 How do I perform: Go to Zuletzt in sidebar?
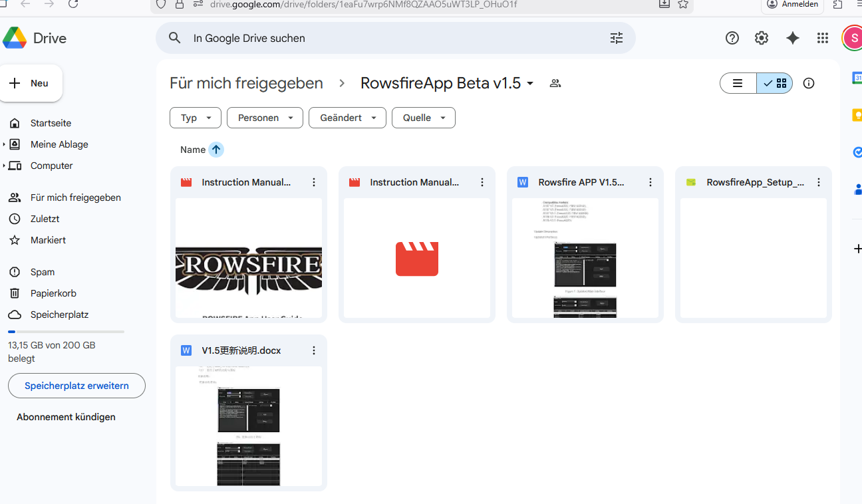pyautogui.click(x=45, y=219)
